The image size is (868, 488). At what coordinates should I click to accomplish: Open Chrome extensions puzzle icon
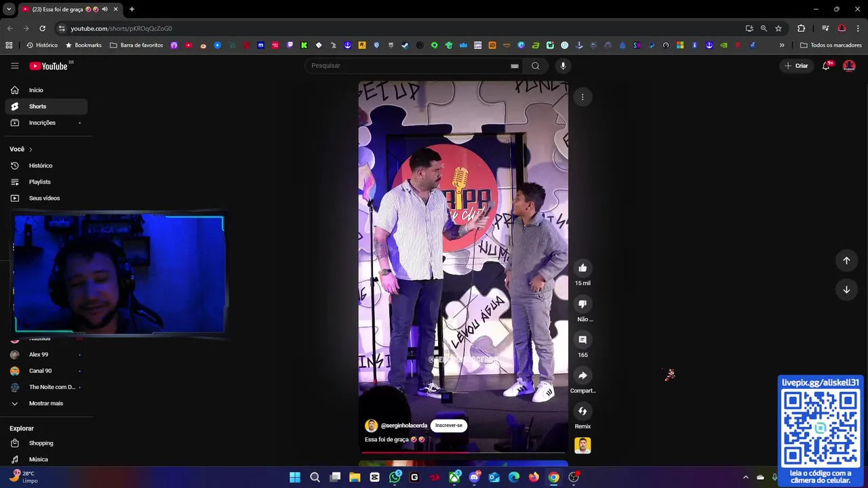[x=802, y=28]
